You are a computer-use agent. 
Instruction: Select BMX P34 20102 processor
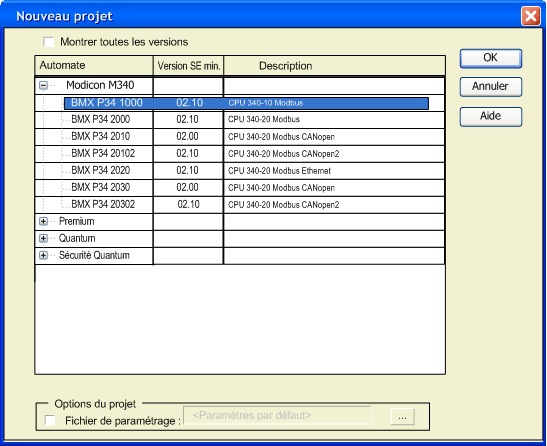click(240, 154)
